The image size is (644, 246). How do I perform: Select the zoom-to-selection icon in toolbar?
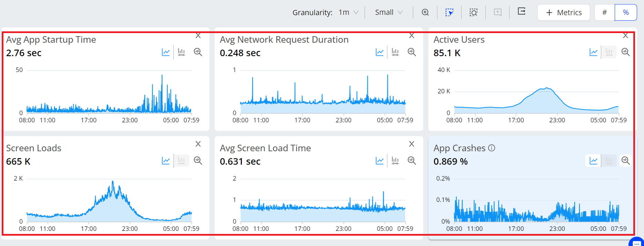click(474, 13)
